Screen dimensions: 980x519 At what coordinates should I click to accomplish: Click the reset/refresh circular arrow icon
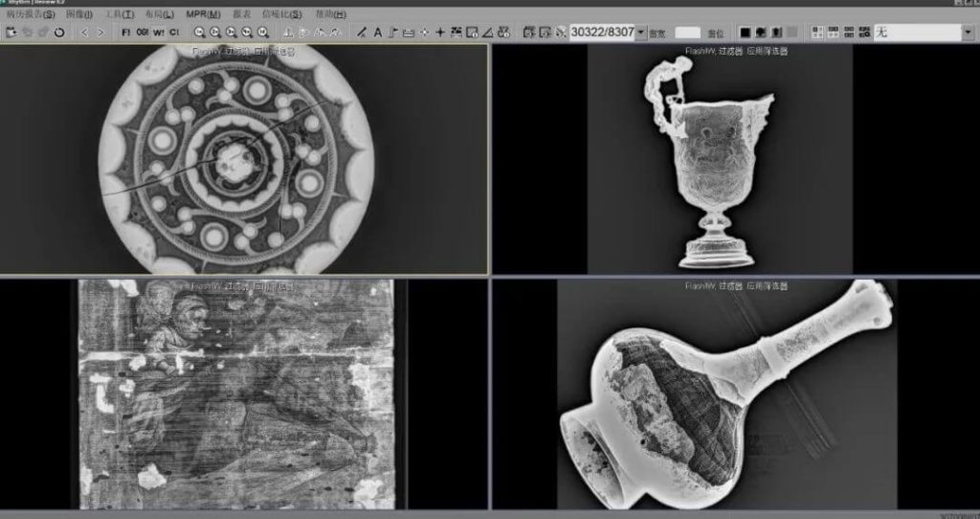(59, 33)
